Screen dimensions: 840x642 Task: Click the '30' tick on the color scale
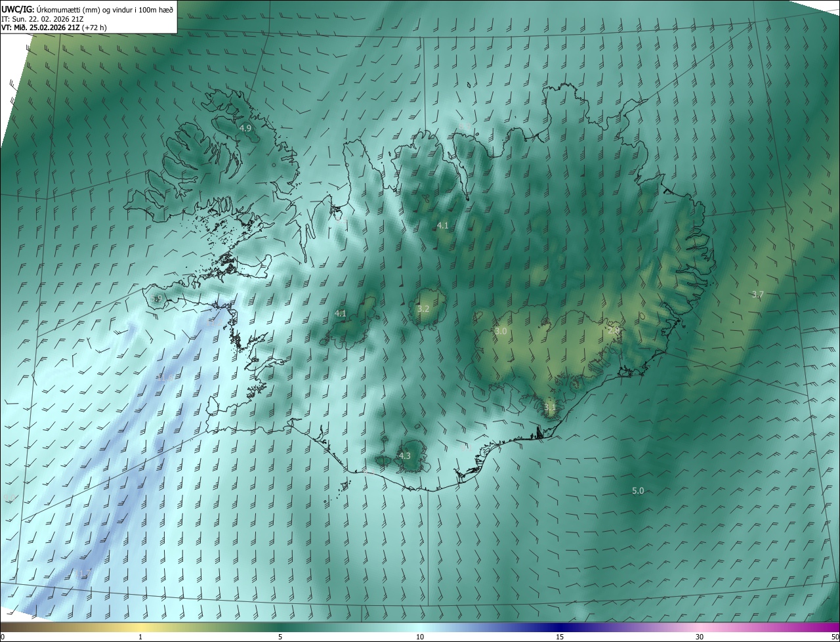[700, 637]
